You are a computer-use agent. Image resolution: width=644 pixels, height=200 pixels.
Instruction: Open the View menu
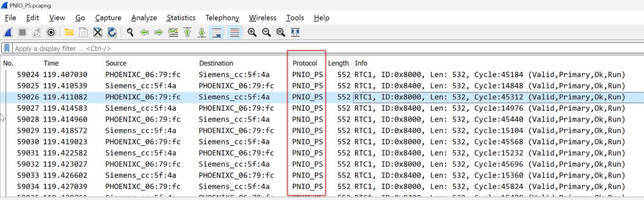pos(57,18)
